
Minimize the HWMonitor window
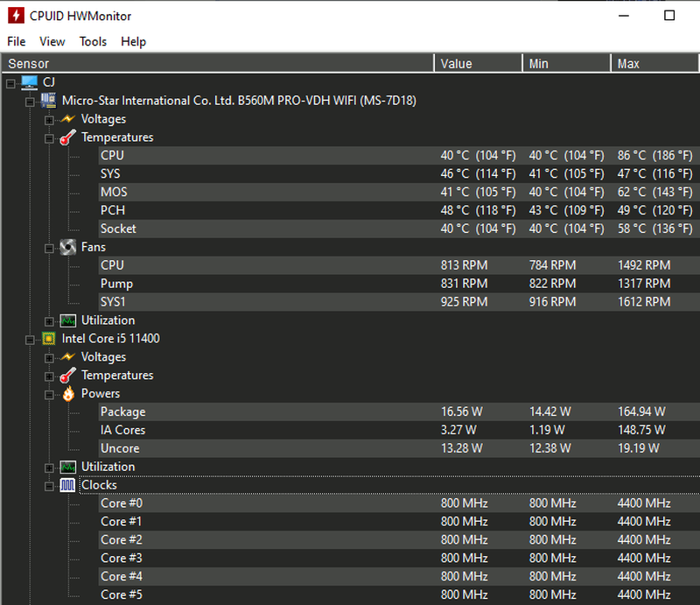pyautogui.click(x=624, y=16)
